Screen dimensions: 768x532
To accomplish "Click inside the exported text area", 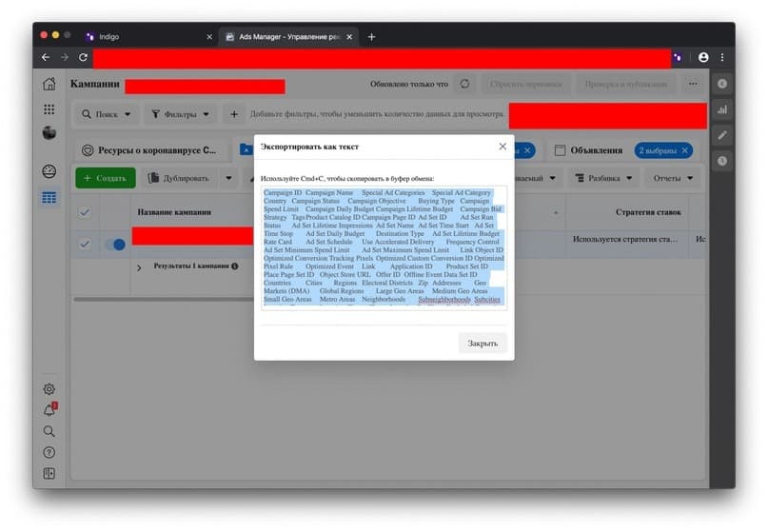I will [384, 247].
